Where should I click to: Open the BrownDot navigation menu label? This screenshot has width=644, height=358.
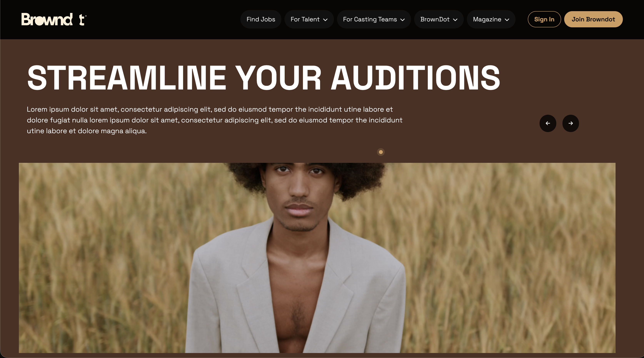coord(435,19)
